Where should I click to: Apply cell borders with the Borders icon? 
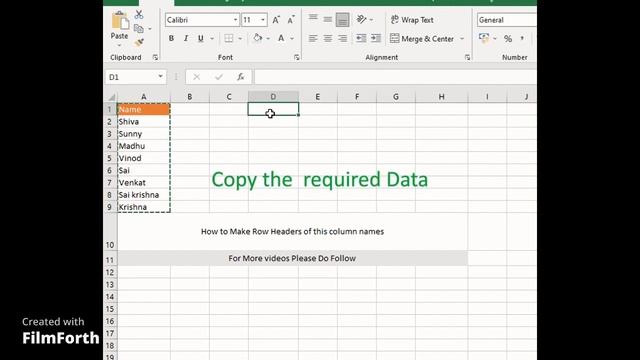click(x=229, y=38)
